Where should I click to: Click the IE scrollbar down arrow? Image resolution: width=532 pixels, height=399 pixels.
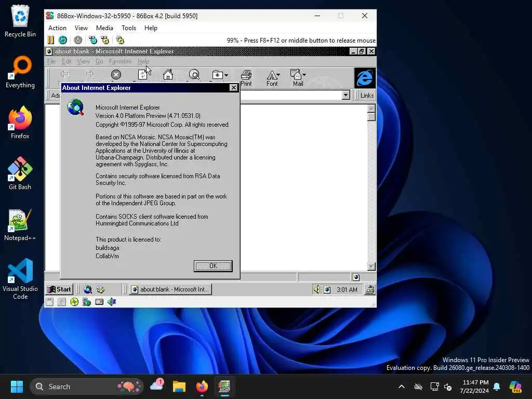click(371, 267)
